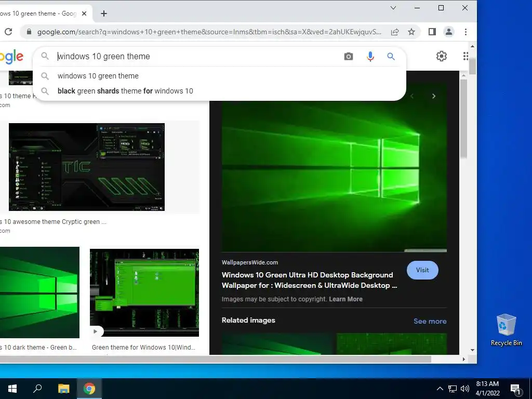The image size is (532, 399).
Task: Open the 'Learn More' copyright link
Action: click(345, 299)
